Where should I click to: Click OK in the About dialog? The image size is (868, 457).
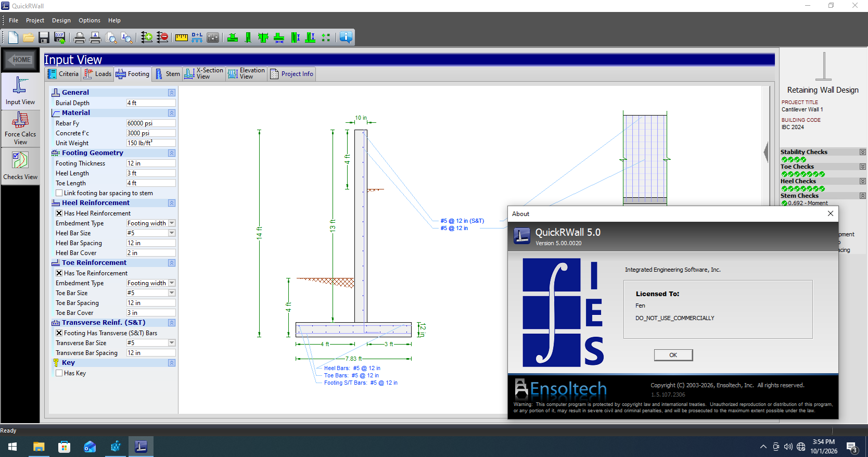673,355
